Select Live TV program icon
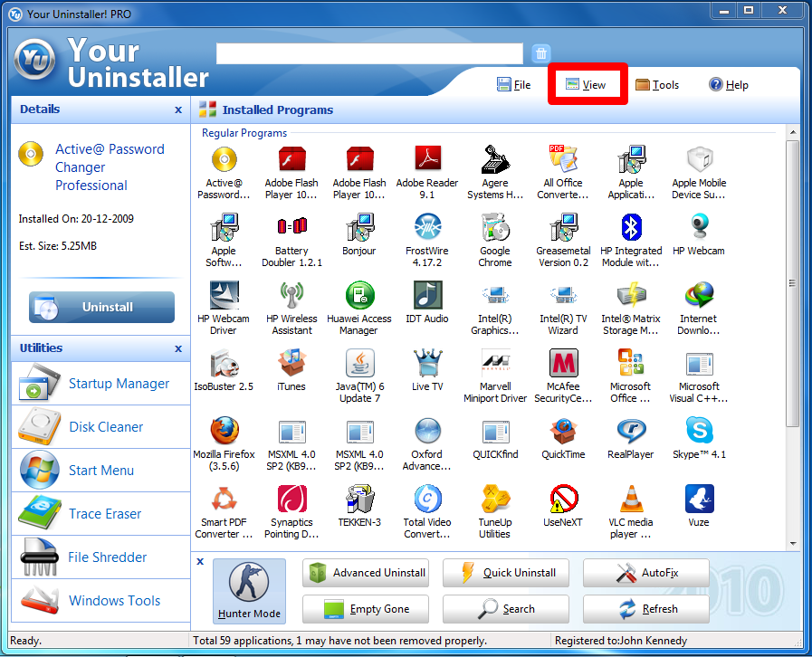The width and height of the screenshot is (812, 657). point(427,362)
